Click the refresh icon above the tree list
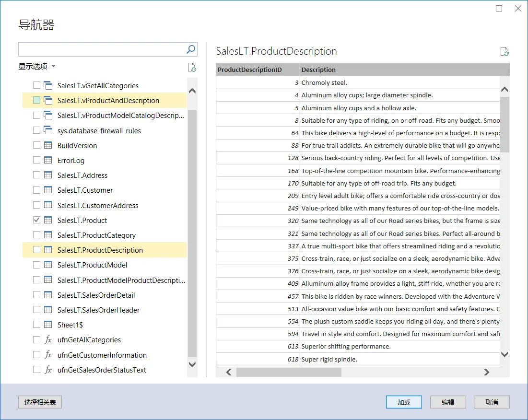Screen dimensions: 528x420 click(x=192, y=67)
